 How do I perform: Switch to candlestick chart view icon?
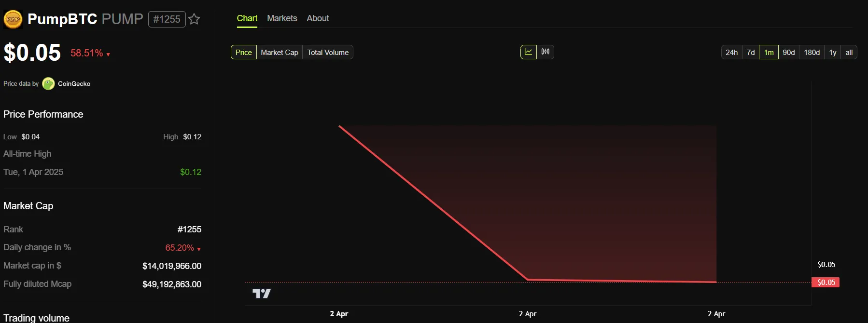546,52
